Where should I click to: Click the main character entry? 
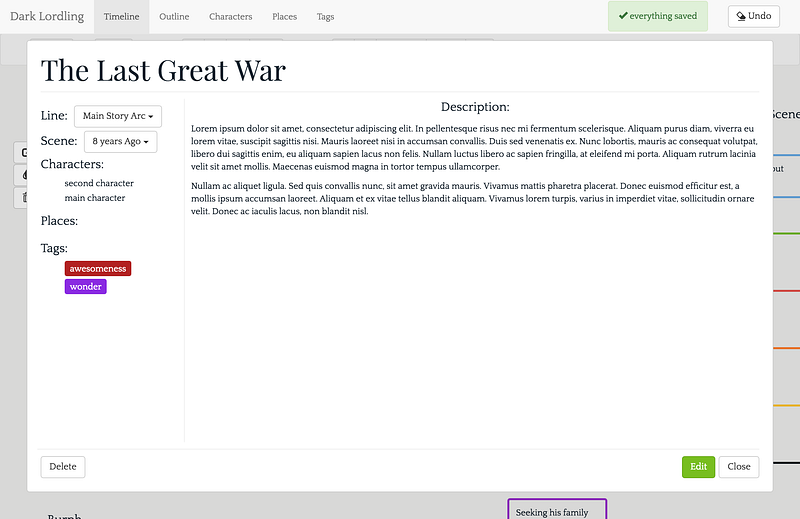click(x=94, y=198)
